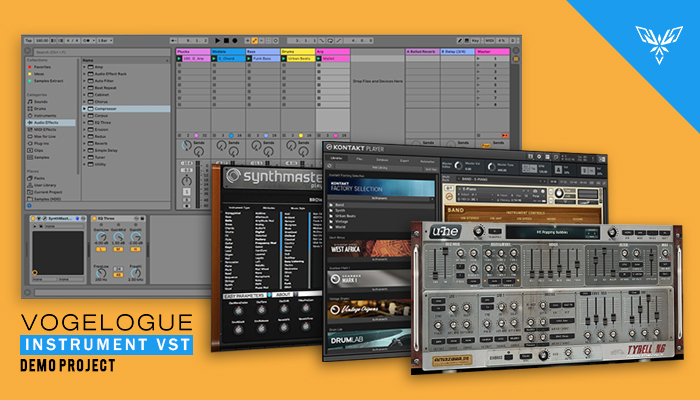The image size is (700, 400).
Task: Select the Drums track header
Action: [298, 52]
